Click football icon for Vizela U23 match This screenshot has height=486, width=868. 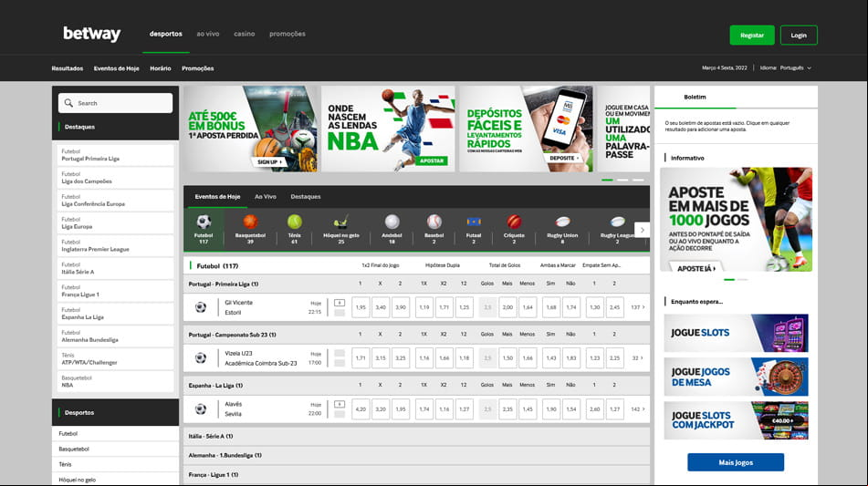click(201, 357)
